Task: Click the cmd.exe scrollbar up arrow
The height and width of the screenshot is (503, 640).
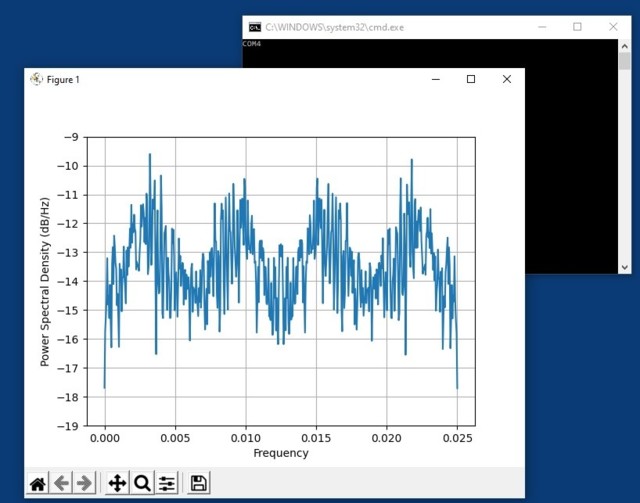Action: click(x=624, y=46)
